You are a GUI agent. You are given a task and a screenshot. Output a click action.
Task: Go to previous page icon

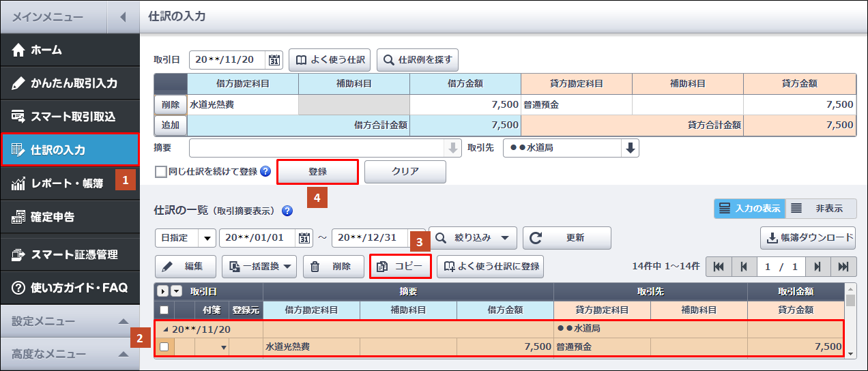pyautogui.click(x=743, y=267)
